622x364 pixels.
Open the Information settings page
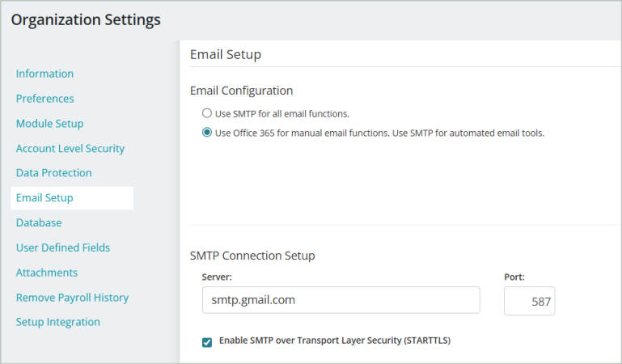pos(44,74)
